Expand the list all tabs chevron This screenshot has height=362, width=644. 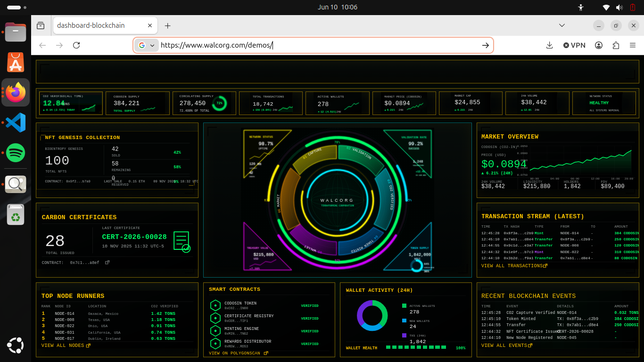coord(562,25)
